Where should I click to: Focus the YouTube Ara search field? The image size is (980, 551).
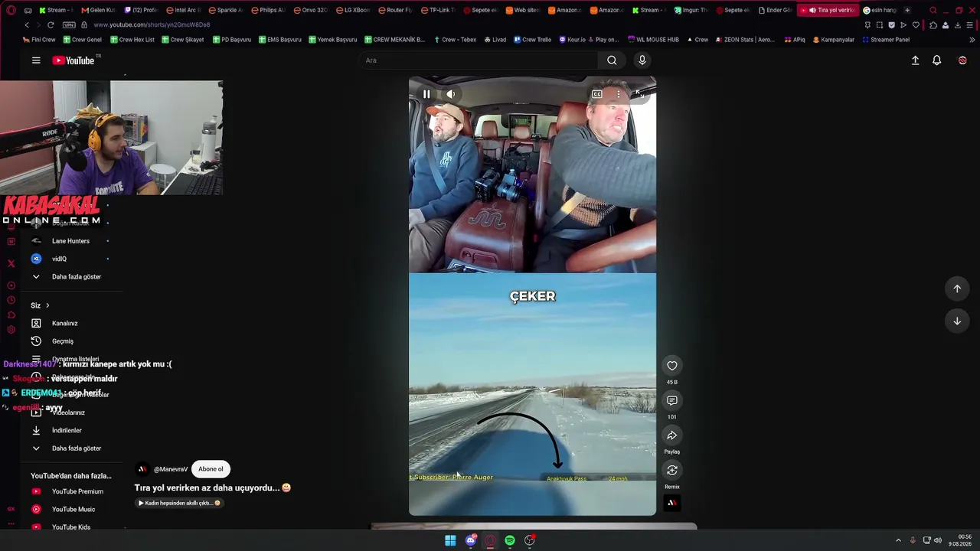pos(477,60)
